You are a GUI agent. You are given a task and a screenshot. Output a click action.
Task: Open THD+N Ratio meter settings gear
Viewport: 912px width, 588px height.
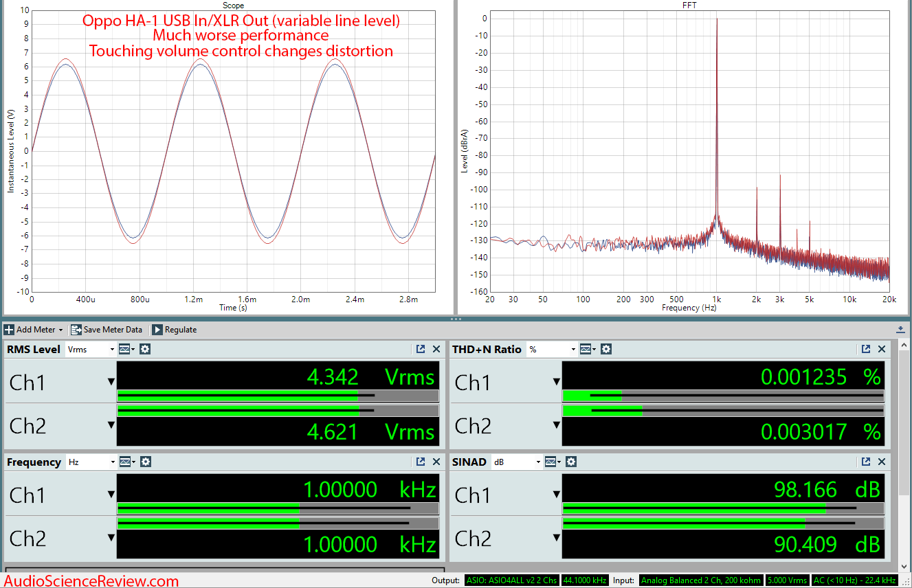606,349
